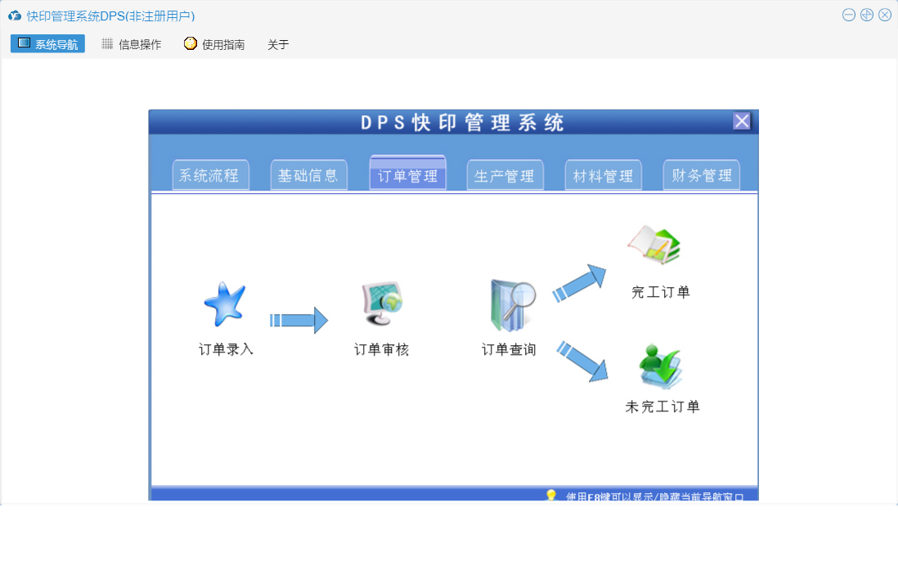Click the 完工订单 label

tap(661, 292)
